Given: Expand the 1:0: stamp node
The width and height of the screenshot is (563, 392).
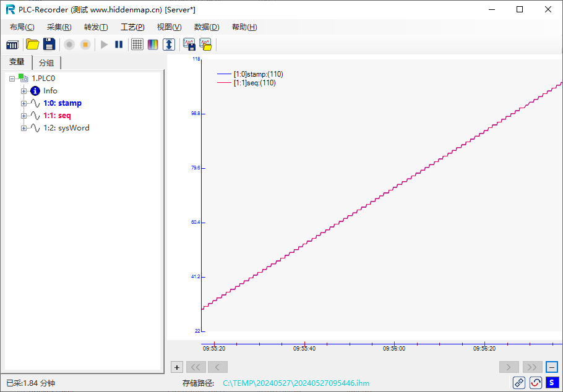Looking at the screenshot, I should 24,103.
